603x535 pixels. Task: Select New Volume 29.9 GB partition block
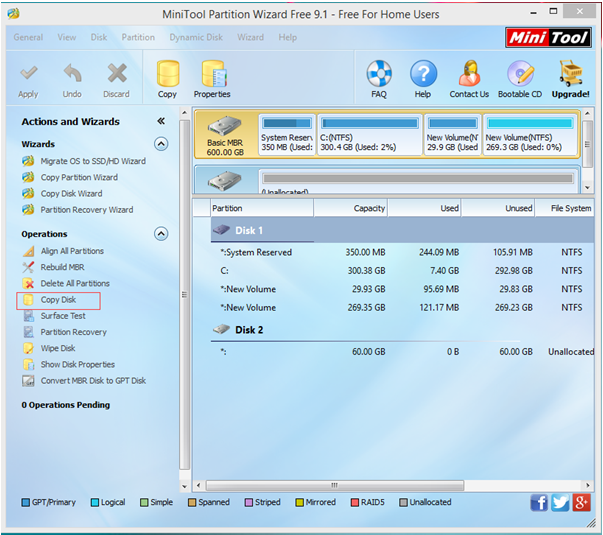point(453,135)
